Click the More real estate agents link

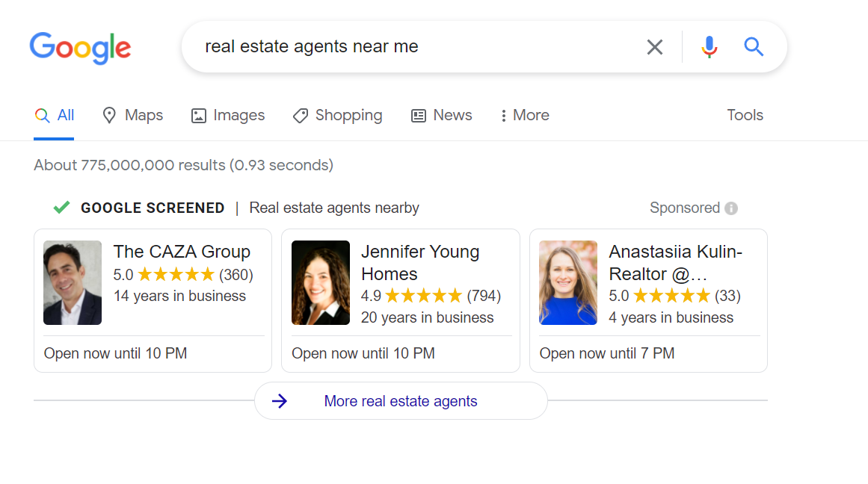[400, 401]
